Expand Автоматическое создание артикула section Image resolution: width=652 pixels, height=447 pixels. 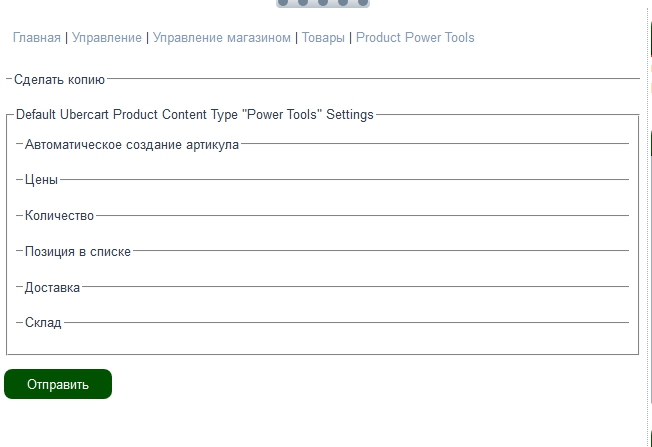tap(132, 144)
